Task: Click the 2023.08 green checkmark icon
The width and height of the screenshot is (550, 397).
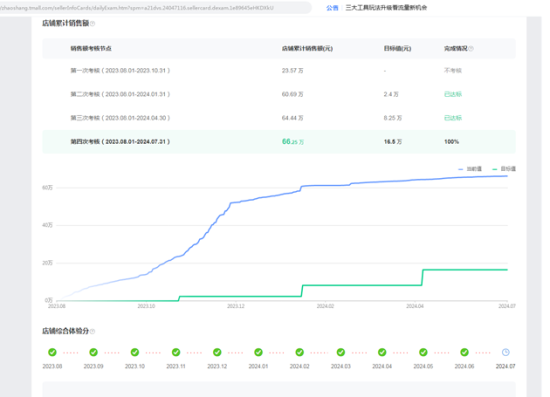Action: pyautogui.click(x=52, y=352)
